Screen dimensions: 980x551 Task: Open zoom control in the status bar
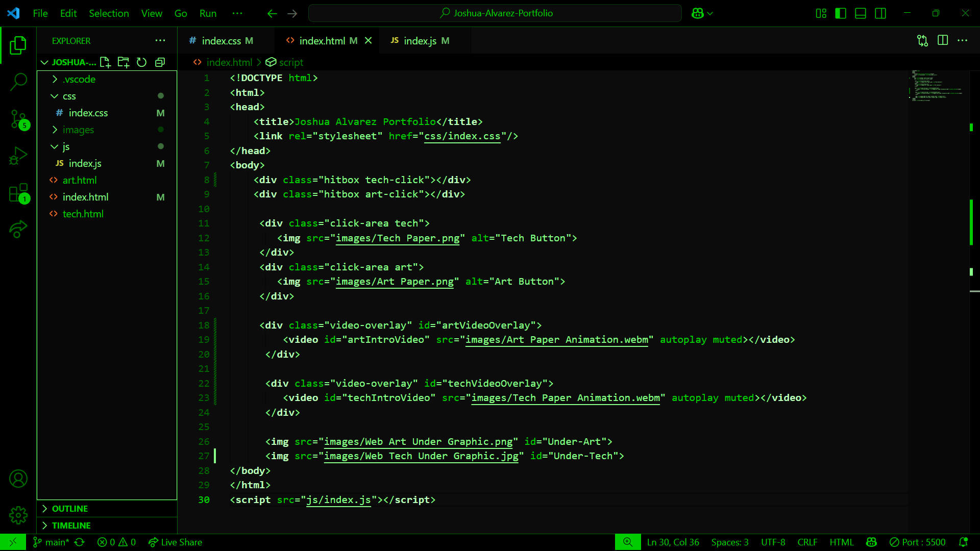coord(628,542)
